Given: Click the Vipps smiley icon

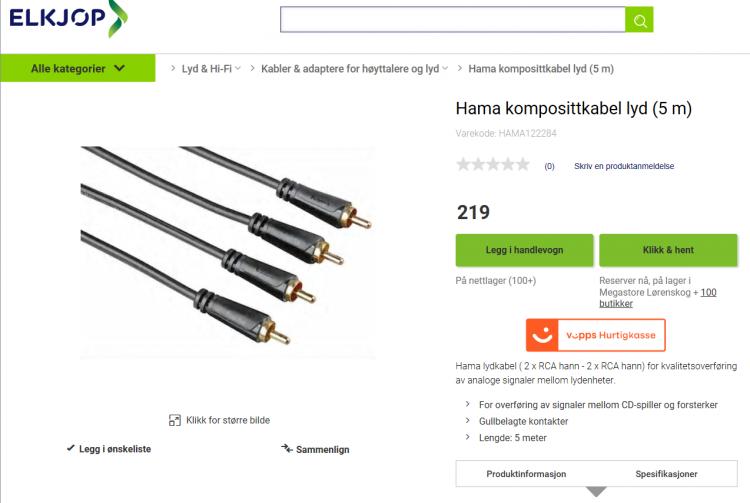Looking at the screenshot, I should 542,335.
